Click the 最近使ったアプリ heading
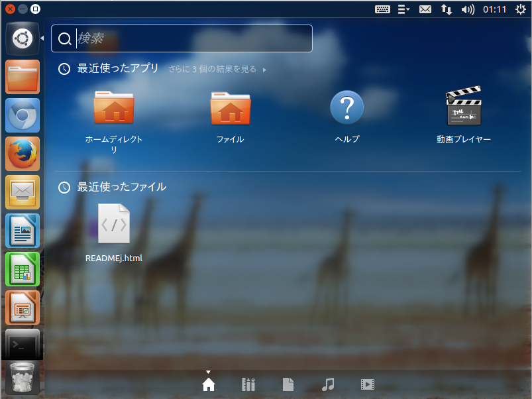This screenshot has height=399, width=532. click(118, 68)
